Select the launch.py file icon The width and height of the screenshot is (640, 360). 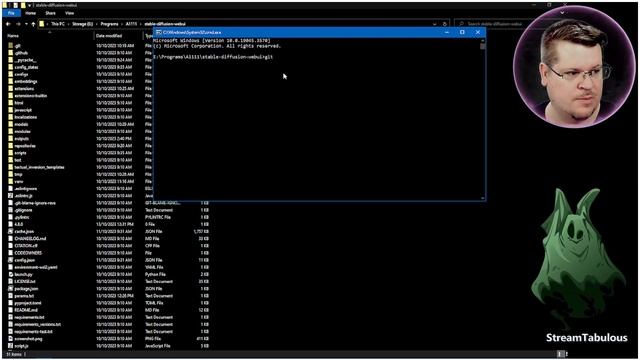pyautogui.click(x=11, y=274)
